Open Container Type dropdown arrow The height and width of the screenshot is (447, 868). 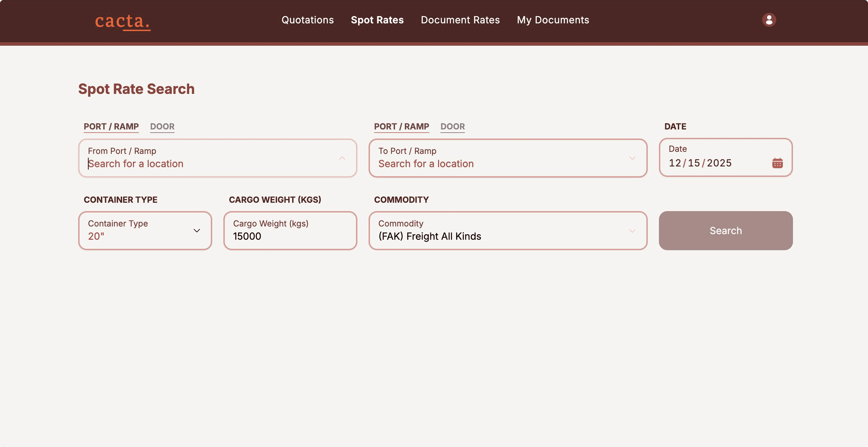[196, 231]
